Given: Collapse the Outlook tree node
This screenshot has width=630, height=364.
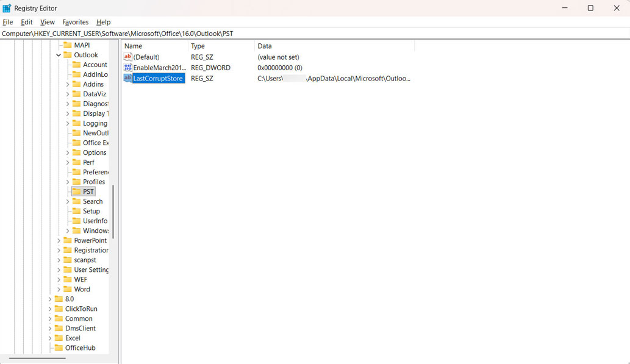Looking at the screenshot, I should (x=59, y=55).
